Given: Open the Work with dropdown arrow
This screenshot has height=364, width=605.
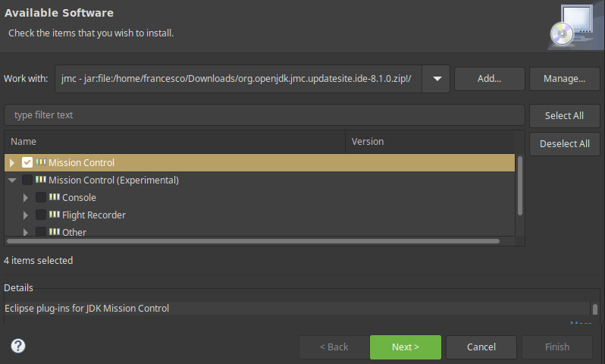Looking at the screenshot, I should click(x=437, y=79).
